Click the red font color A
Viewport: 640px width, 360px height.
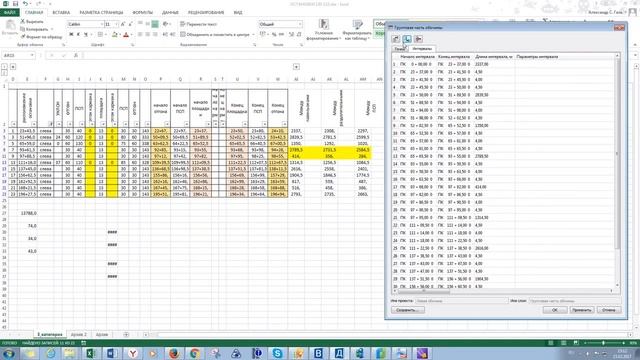point(126,35)
